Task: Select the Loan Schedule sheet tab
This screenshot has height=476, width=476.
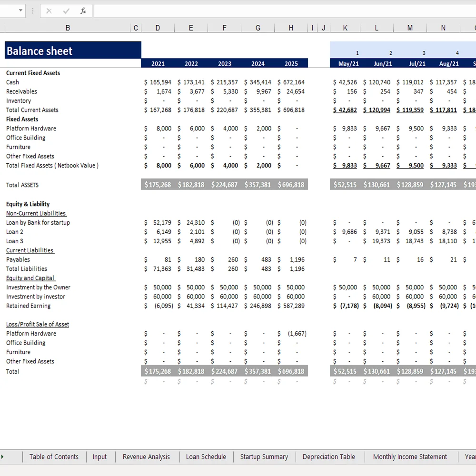Action: pyautogui.click(x=206, y=457)
